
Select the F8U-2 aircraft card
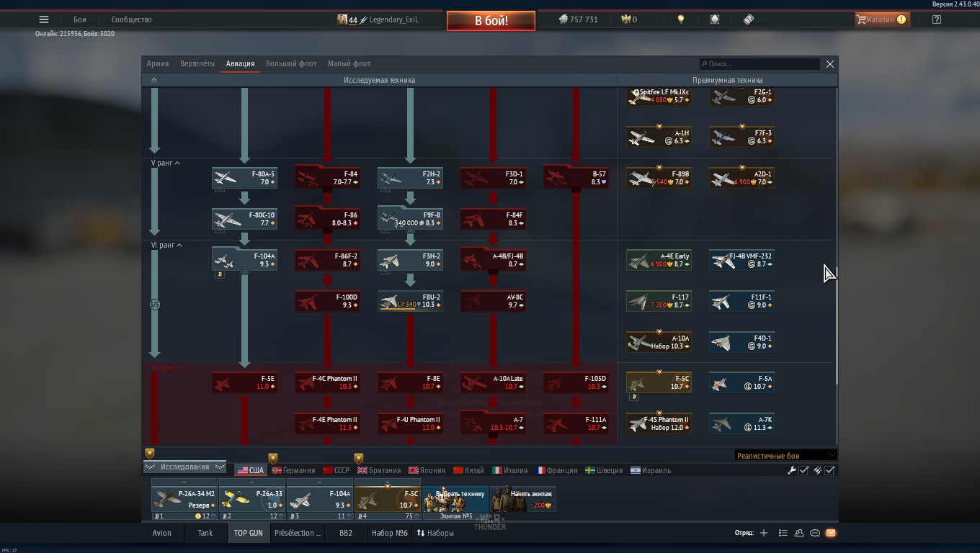(410, 301)
